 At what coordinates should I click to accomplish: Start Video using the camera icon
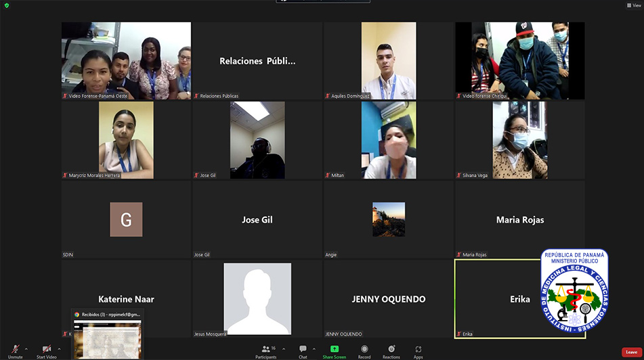point(47,351)
